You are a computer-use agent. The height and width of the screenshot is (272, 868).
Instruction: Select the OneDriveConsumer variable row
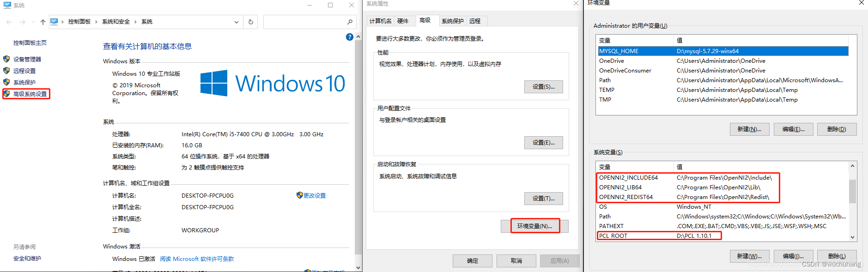723,70
